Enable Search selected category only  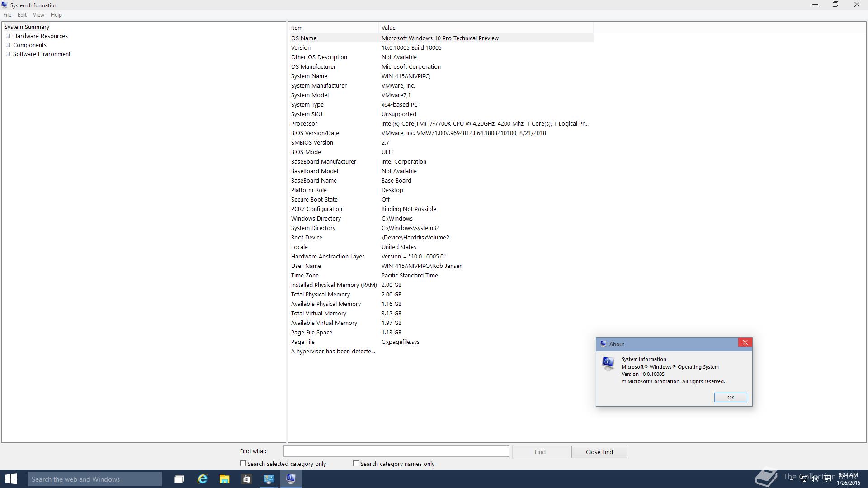(x=243, y=464)
